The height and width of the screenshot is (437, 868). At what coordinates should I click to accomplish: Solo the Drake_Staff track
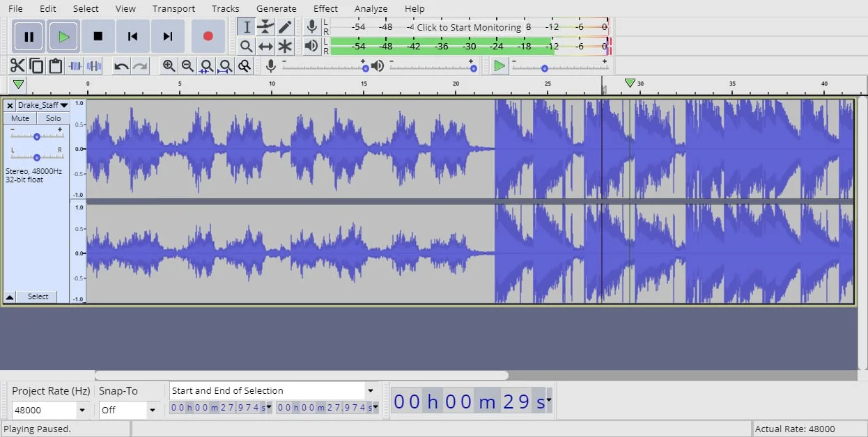(53, 118)
